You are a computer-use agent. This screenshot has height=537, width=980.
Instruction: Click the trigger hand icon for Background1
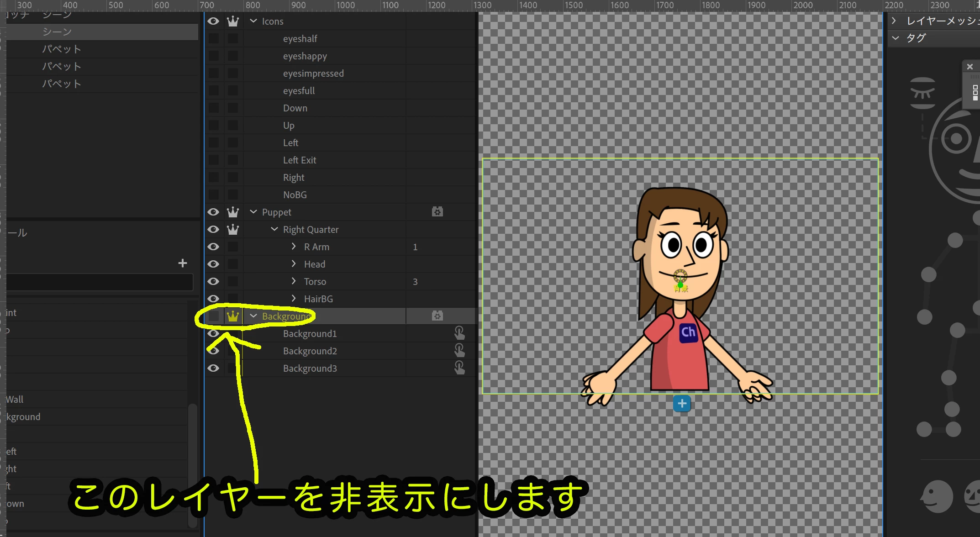click(459, 333)
